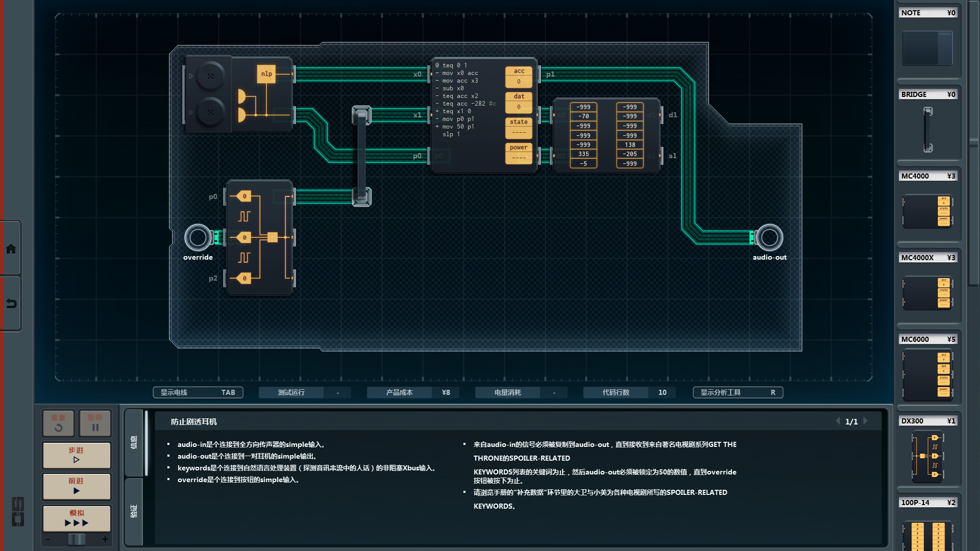Go to previous info page arrow

pos(838,421)
